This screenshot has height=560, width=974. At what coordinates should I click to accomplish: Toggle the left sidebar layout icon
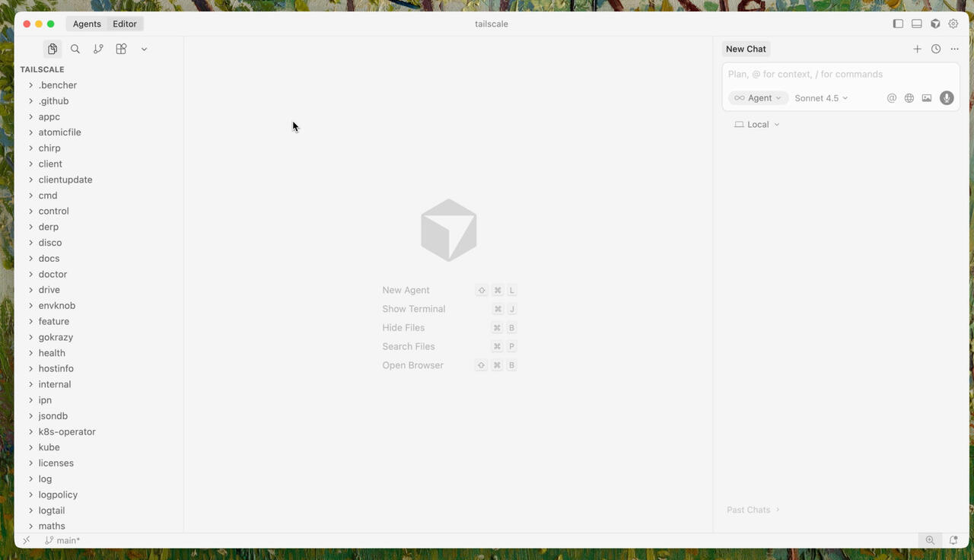[x=898, y=24]
